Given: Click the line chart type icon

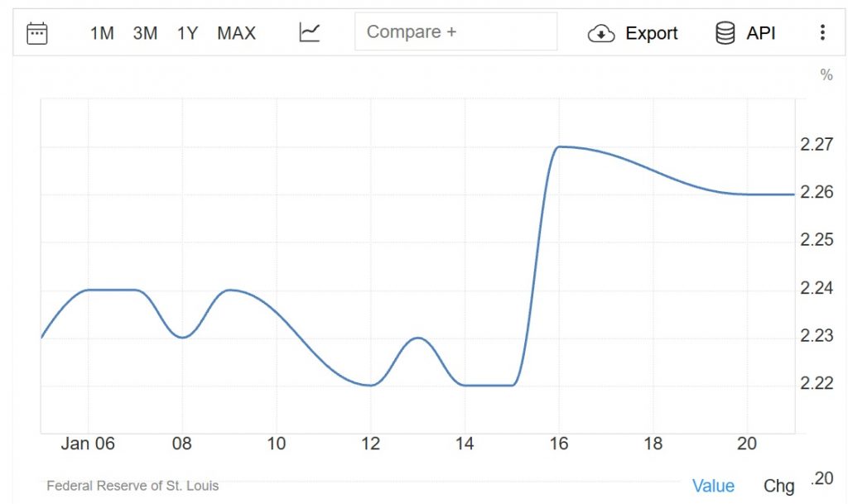Looking at the screenshot, I should (x=310, y=33).
